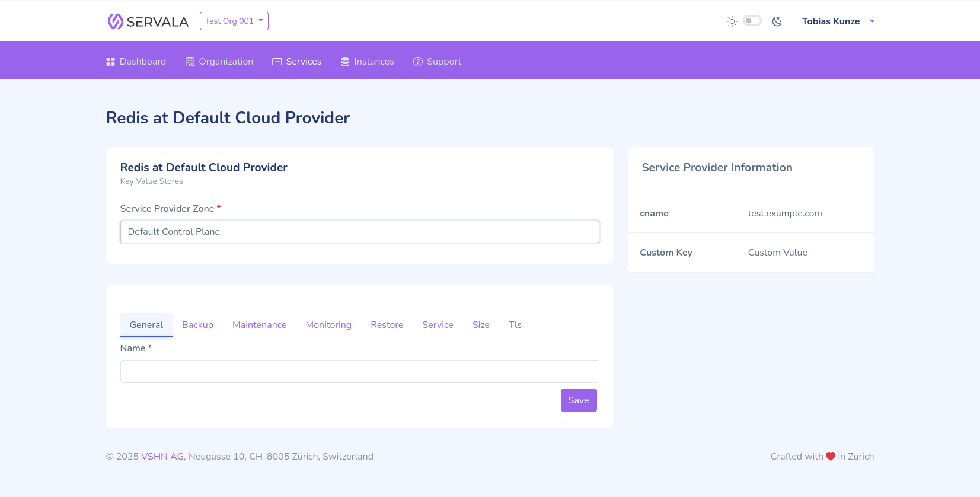
Task: Follow the VSHN AG footer link
Action: (x=162, y=457)
